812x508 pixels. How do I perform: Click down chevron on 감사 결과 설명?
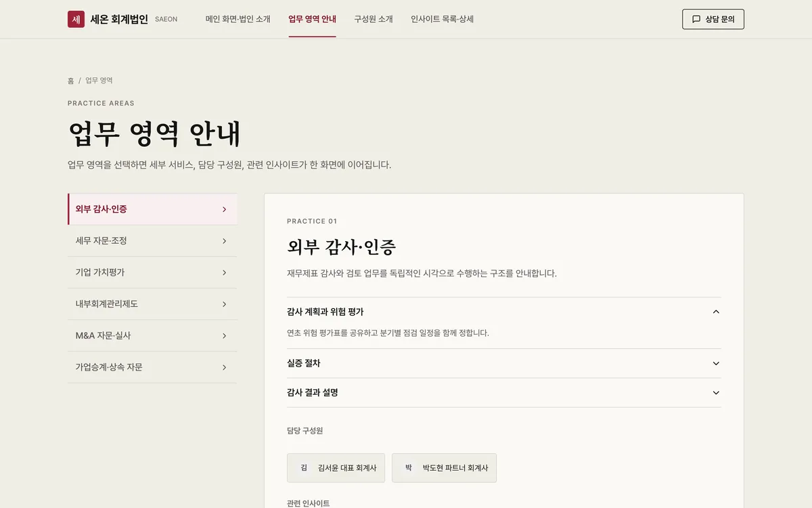pos(716,393)
